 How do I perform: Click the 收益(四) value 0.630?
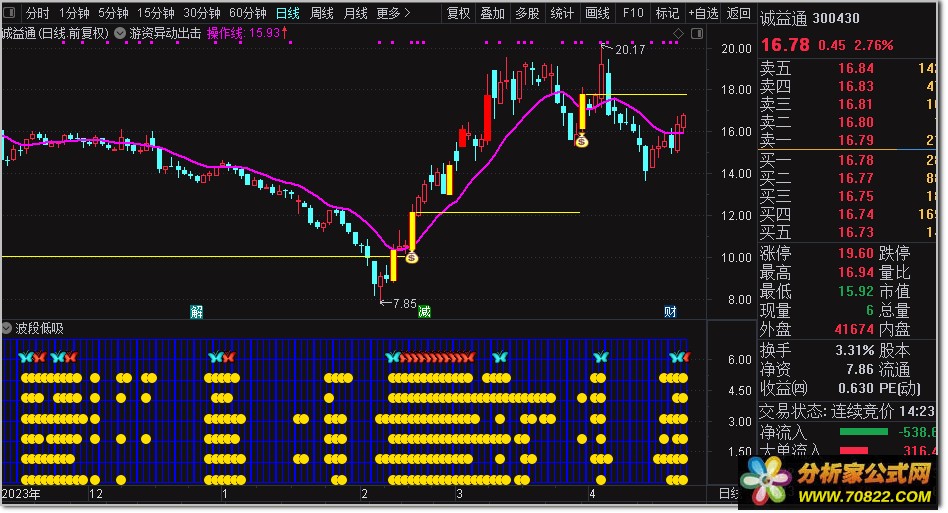pos(855,388)
